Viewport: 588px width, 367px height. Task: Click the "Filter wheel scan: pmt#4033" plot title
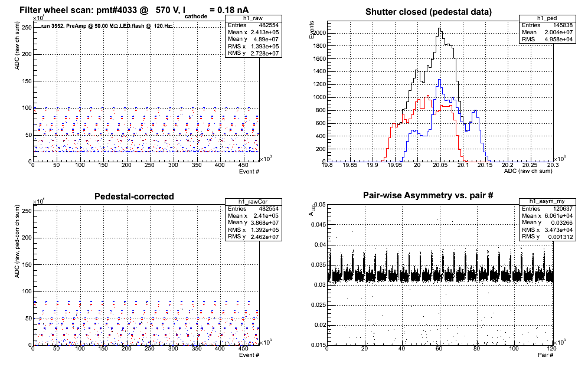[x=134, y=11]
